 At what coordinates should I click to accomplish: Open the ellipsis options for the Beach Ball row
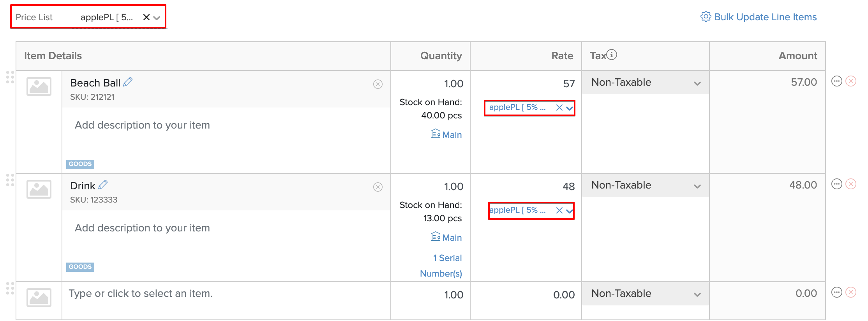point(837,81)
